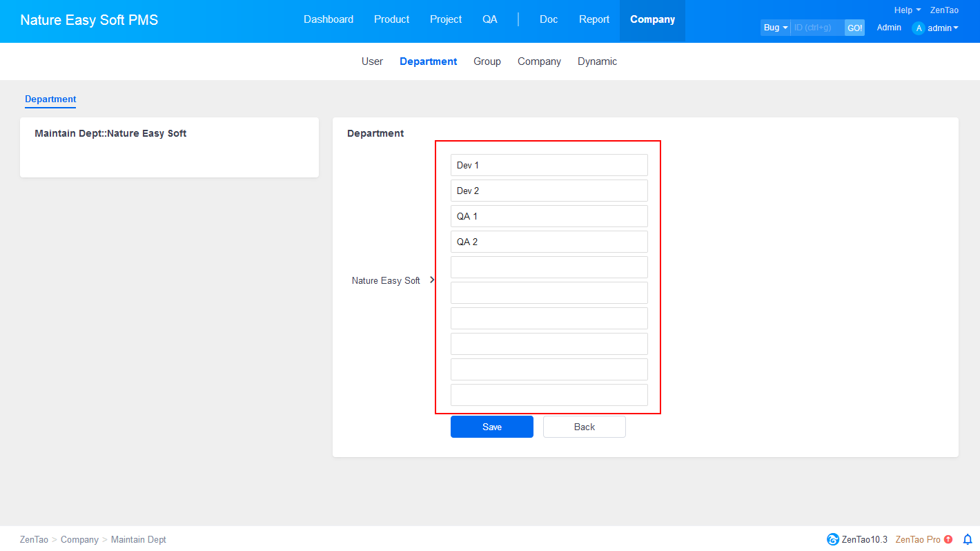
Task: Open the Group submenu tab
Action: pos(487,61)
